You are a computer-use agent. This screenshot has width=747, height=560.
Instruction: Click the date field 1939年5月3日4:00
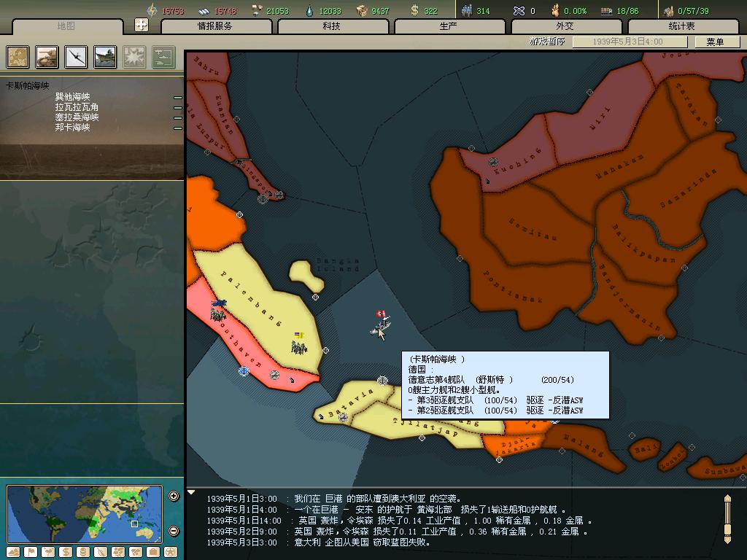click(629, 42)
